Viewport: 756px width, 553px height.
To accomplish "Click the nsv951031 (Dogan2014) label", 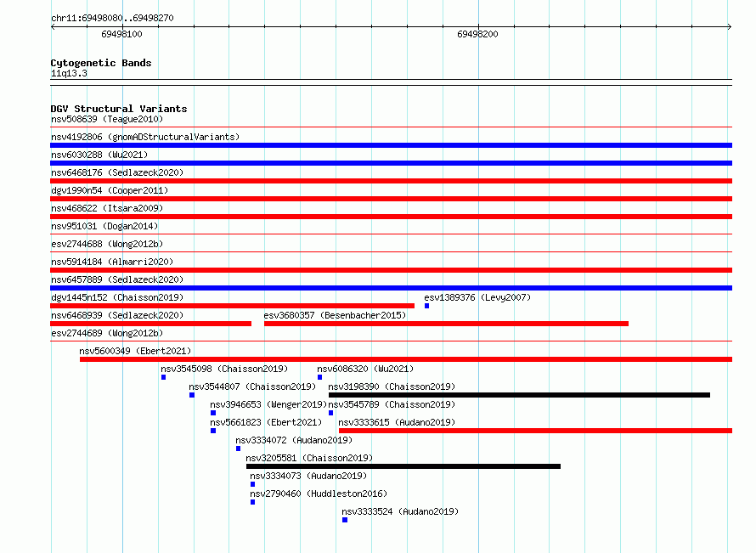I will pos(104,226).
